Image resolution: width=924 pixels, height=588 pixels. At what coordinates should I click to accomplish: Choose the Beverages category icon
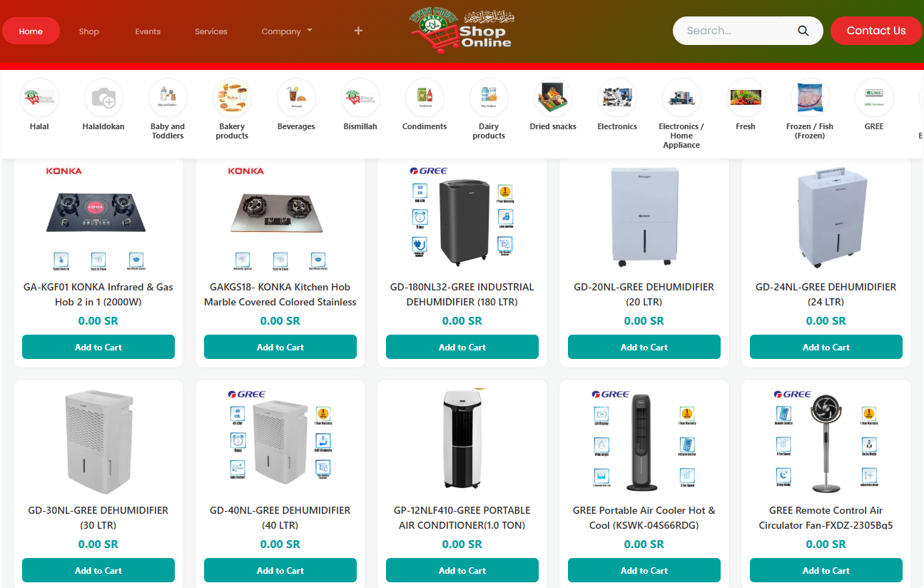tap(296, 98)
